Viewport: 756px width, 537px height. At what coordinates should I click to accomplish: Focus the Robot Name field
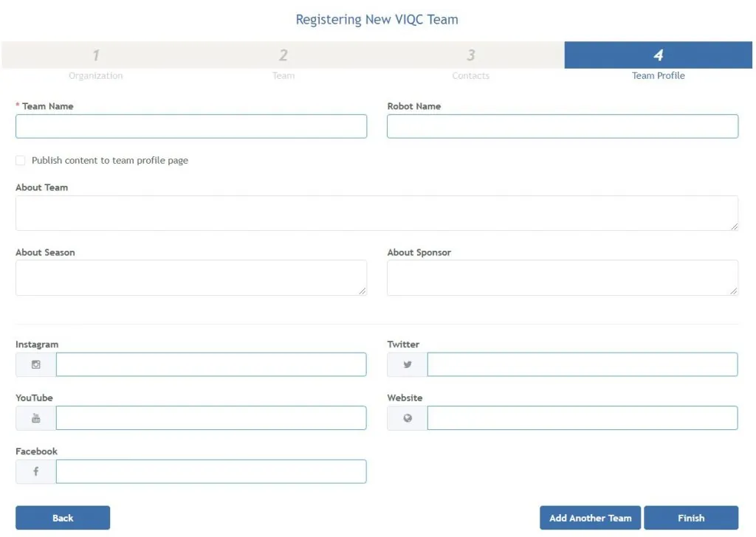point(563,126)
